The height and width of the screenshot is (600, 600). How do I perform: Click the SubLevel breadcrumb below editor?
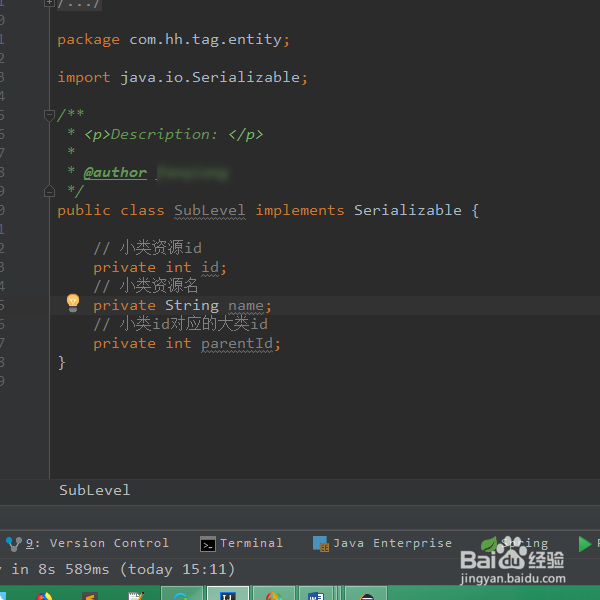click(95, 490)
